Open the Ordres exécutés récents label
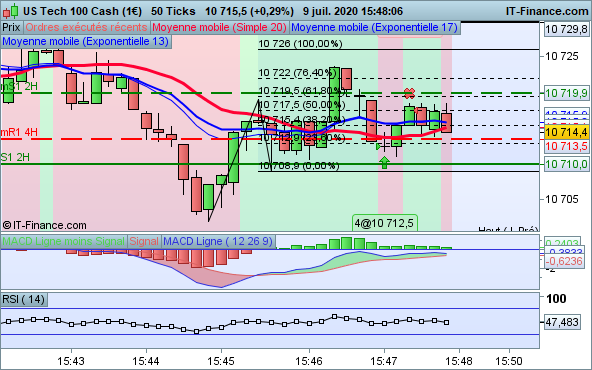This screenshot has height=370, width=592. point(86,28)
